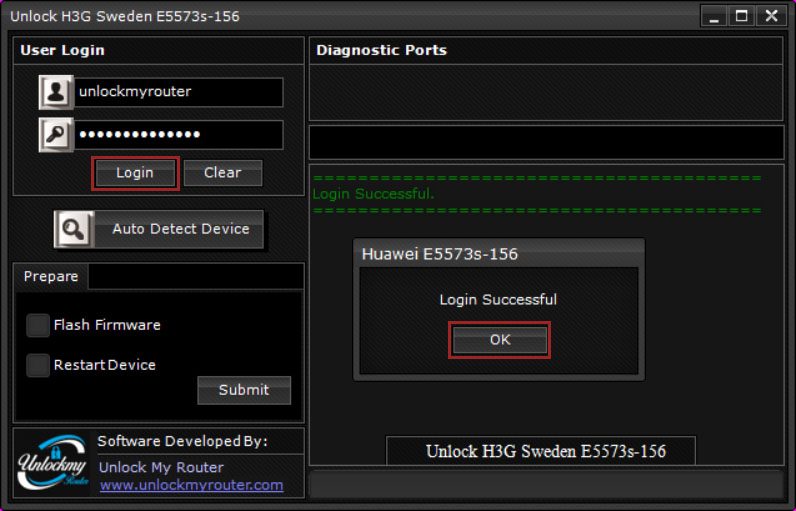This screenshot has height=511, width=796.
Task: Click the green 'Login Successful.' log line
Action: (373, 194)
